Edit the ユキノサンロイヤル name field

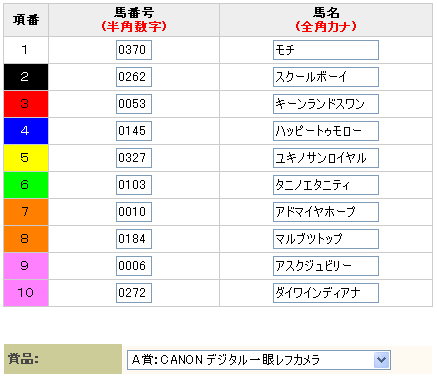pos(326,158)
